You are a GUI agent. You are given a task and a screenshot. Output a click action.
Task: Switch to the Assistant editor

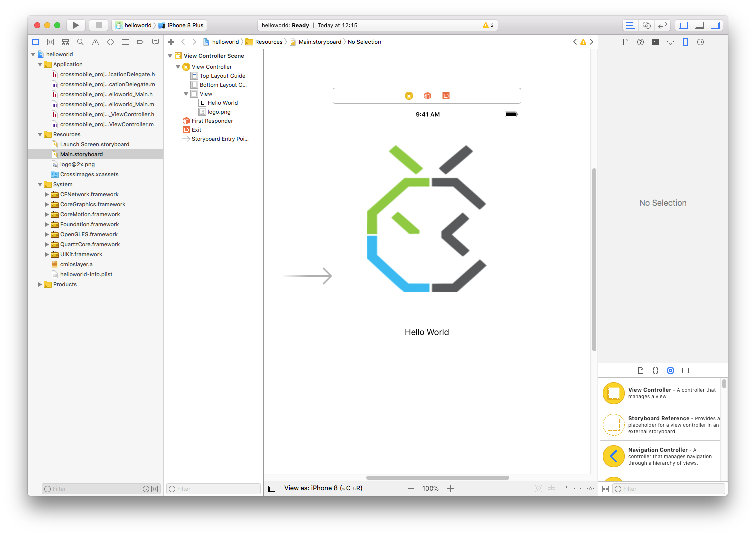click(x=647, y=25)
